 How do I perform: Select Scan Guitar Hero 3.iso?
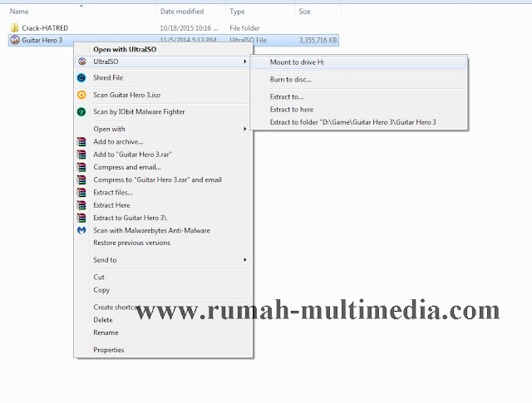pyautogui.click(x=127, y=95)
